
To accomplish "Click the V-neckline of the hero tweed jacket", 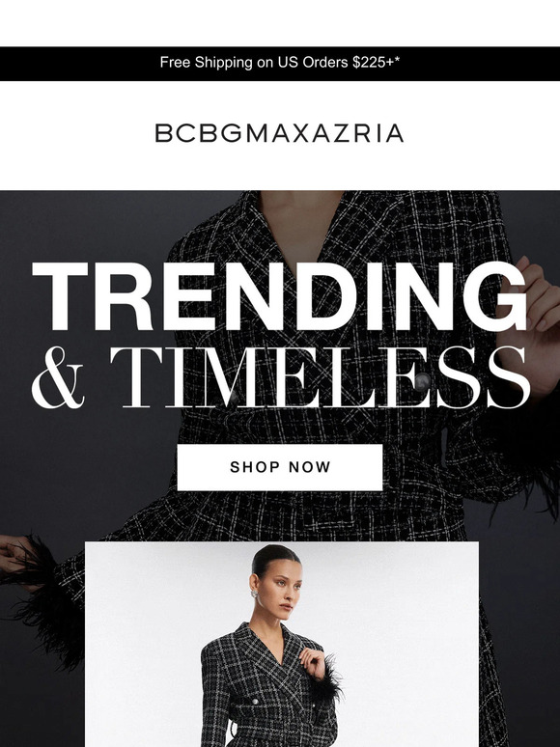I will (x=300, y=229).
